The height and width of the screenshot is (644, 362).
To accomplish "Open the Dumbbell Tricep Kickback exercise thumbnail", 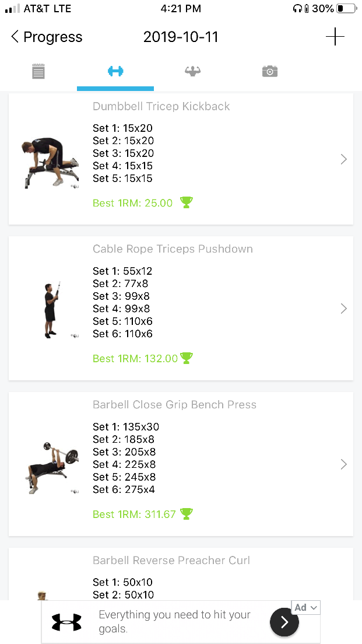I will tap(49, 162).
